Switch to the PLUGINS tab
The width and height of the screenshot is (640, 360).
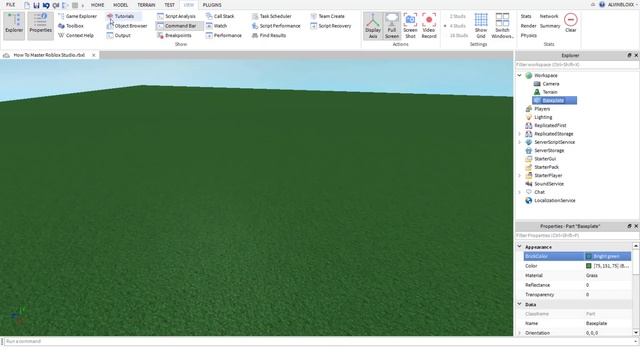pos(212,5)
